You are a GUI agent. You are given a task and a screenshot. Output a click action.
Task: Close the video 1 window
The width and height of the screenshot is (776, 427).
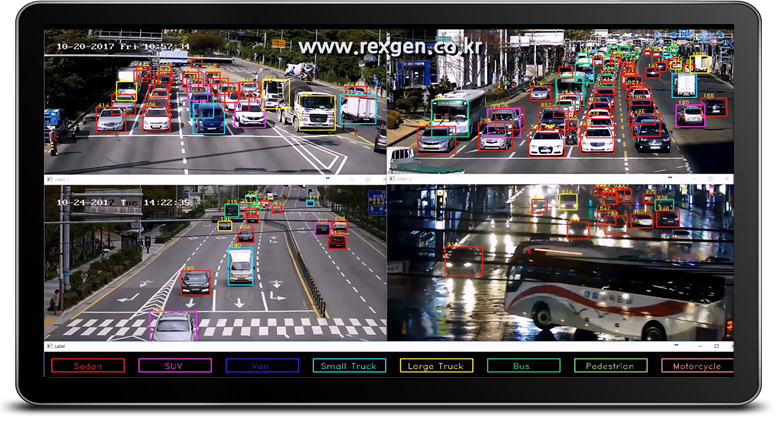(x=384, y=179)
